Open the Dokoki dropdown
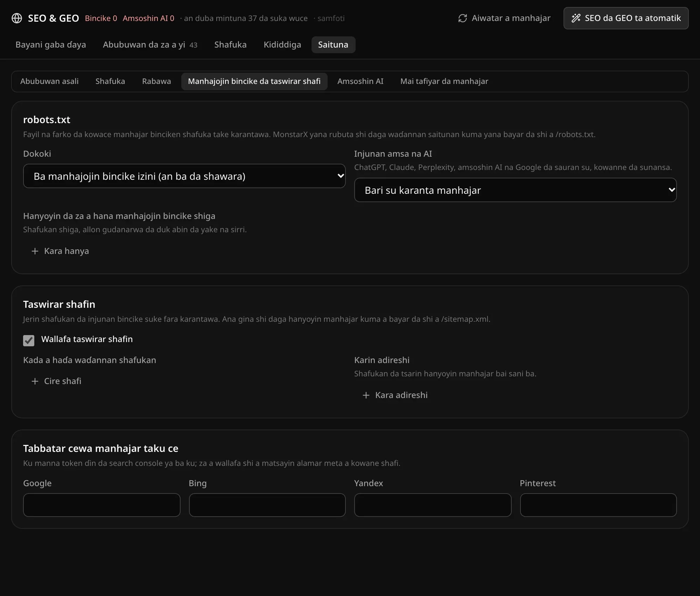Image resolution: width=700 pixels, height=596 pixels. click(184, 176)
